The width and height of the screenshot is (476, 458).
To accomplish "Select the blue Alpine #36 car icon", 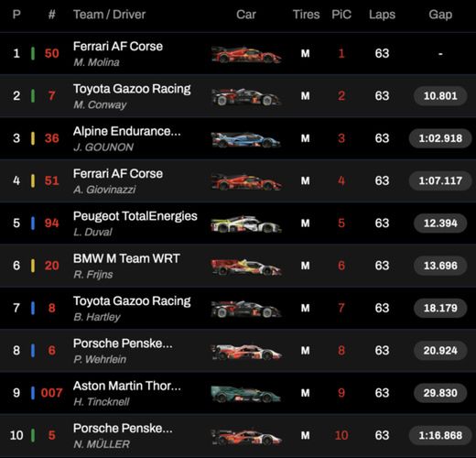I will (246, 139).
